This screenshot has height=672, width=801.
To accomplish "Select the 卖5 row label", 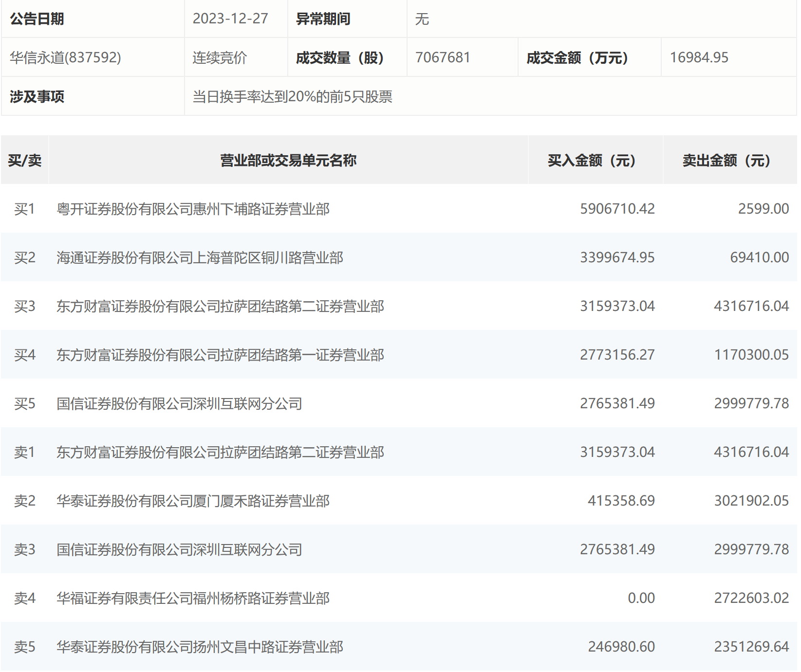I will pyautogui.click(x=25, y=647).
